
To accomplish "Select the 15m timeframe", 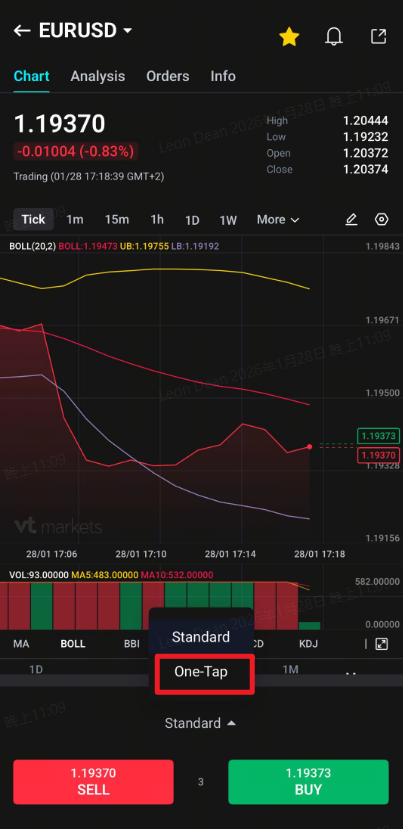I will (x=117, y=219).
